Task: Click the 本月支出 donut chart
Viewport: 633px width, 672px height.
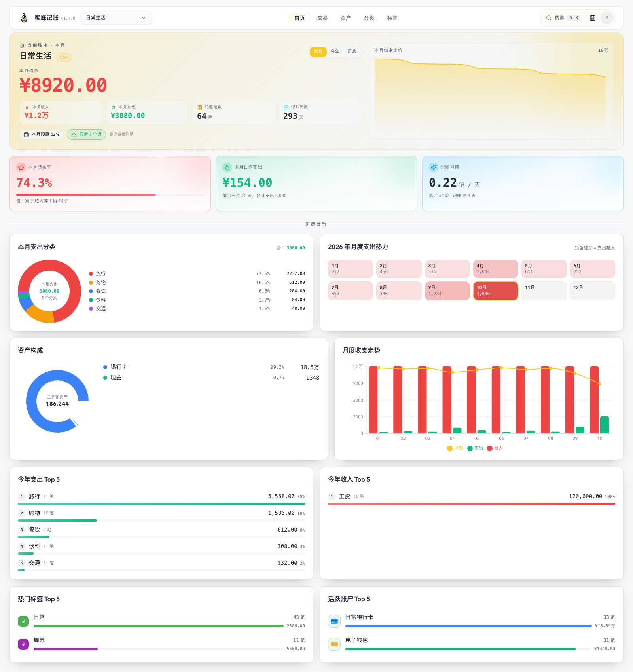Action: 49,291
